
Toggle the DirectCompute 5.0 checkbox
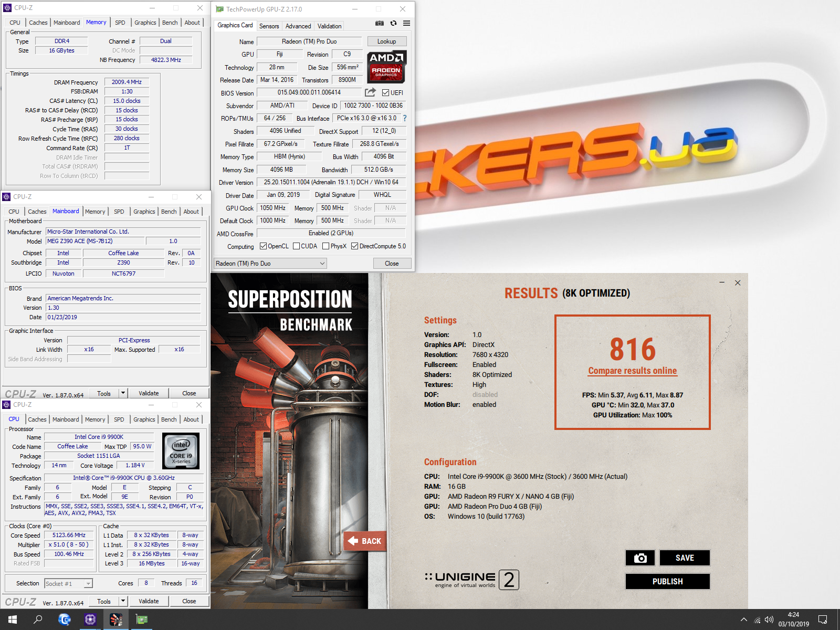click(x=355, y=246)
